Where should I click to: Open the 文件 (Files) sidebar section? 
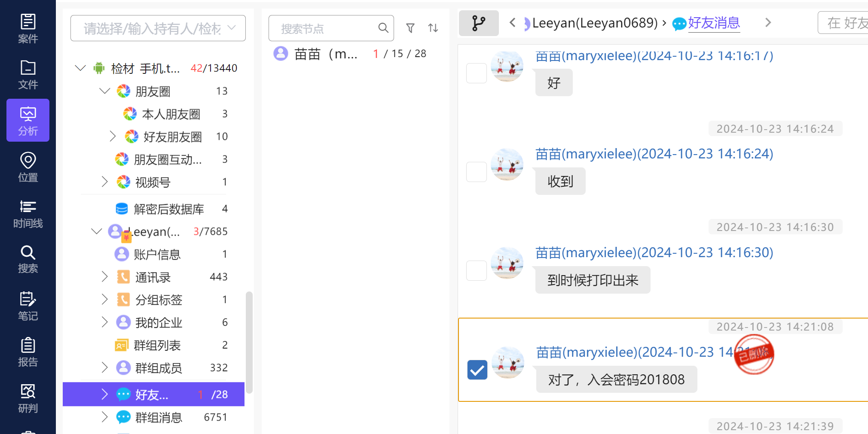(28, 75)
